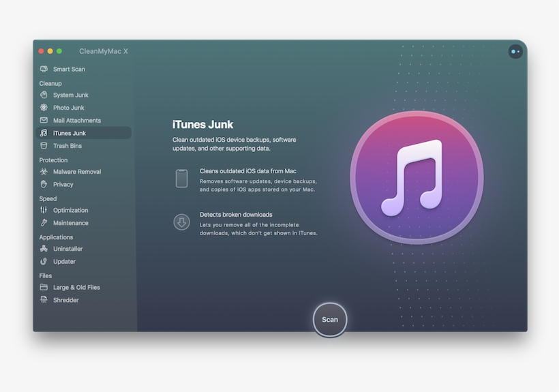Select the iTunes Junk sidebar label
Image resolution: width=559 pixels, height=392 pixels.
[x=70, y=133]
